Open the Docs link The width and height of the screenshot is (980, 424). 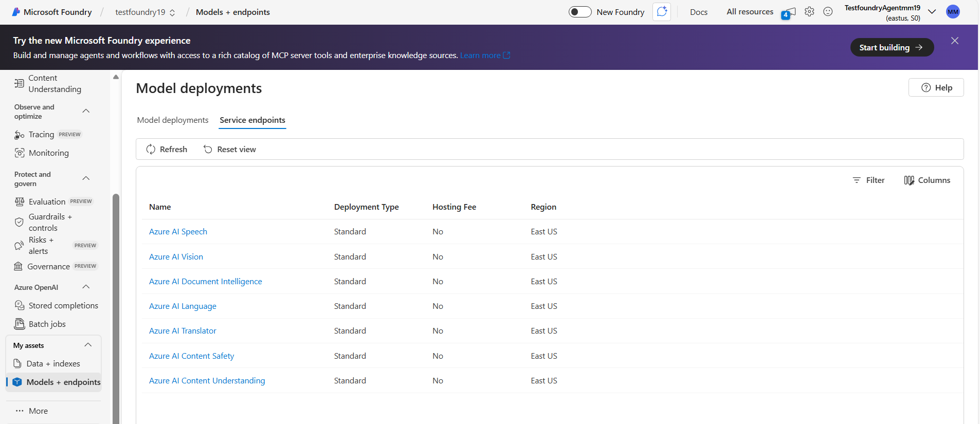699,12
